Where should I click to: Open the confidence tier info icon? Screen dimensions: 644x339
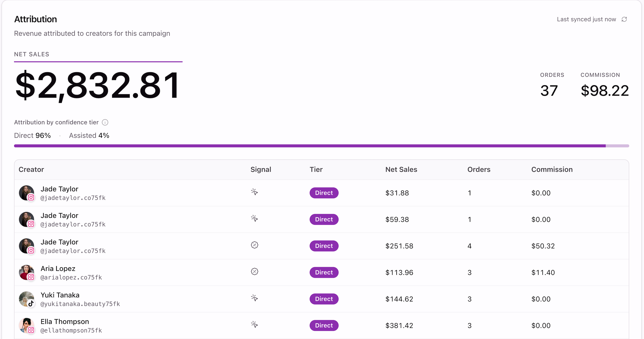[x=105, y=122]
